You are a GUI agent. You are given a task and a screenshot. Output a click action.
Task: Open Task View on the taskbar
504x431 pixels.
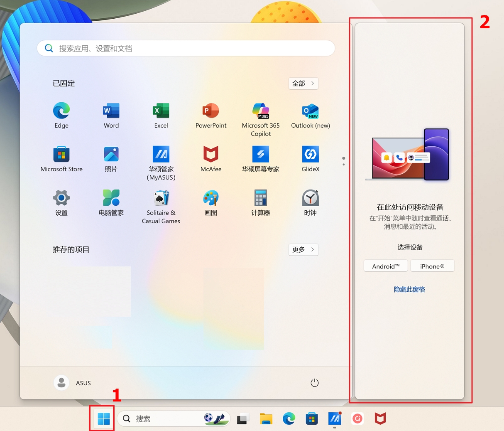pyautogui.click(x=242, y=419)
